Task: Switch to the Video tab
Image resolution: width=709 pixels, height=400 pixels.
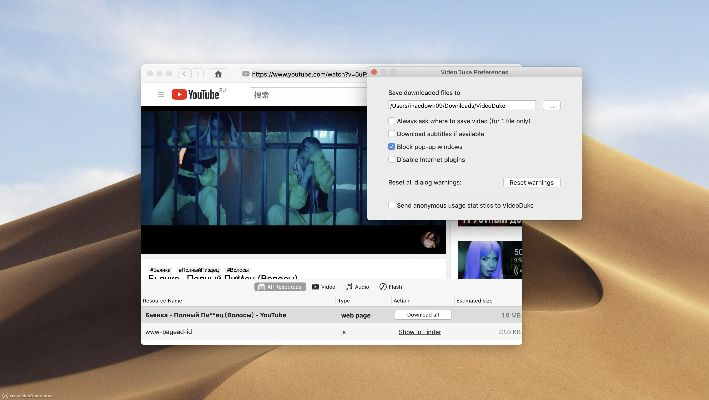Action: click(x=323, y=287)
